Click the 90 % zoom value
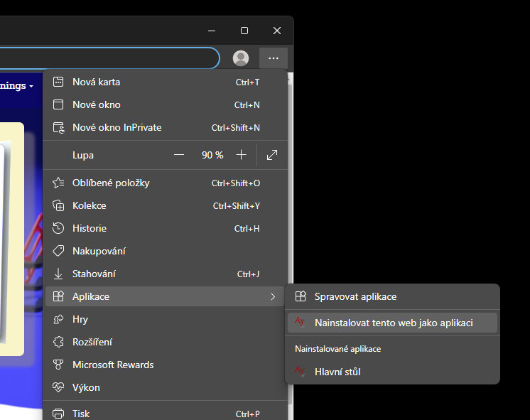The image size is (530, 420). pos(212,155)
